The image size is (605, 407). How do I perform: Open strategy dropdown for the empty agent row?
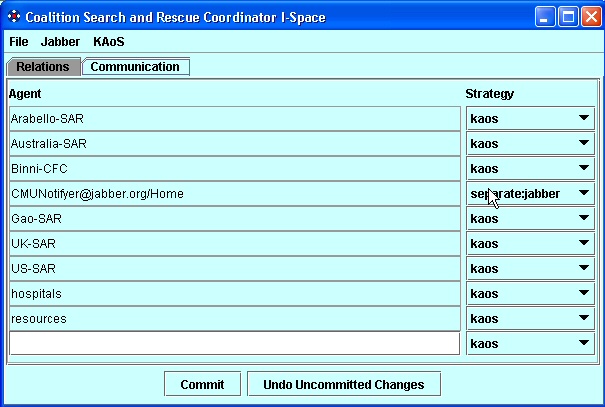(530, 343)
